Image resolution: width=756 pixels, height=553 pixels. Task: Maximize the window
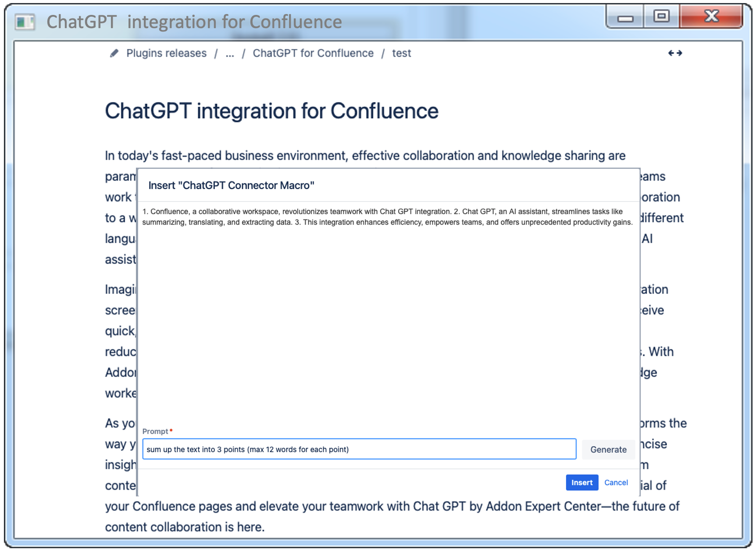661,17
